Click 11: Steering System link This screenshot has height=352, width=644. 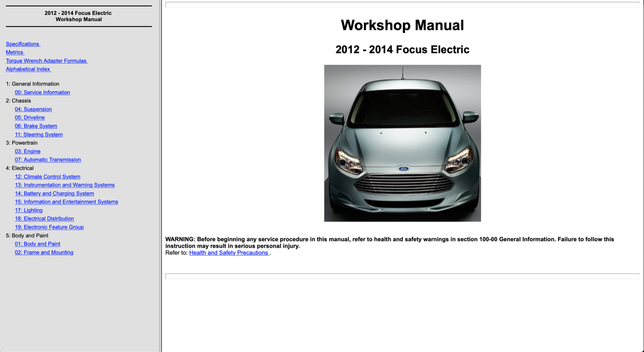tap(39, 135)
